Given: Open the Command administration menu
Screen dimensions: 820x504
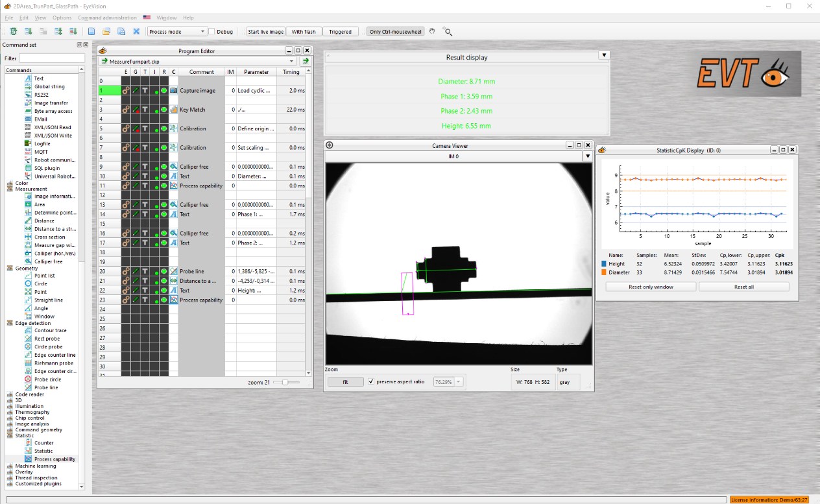Looking at the screenshot, I should coord(107,18).
